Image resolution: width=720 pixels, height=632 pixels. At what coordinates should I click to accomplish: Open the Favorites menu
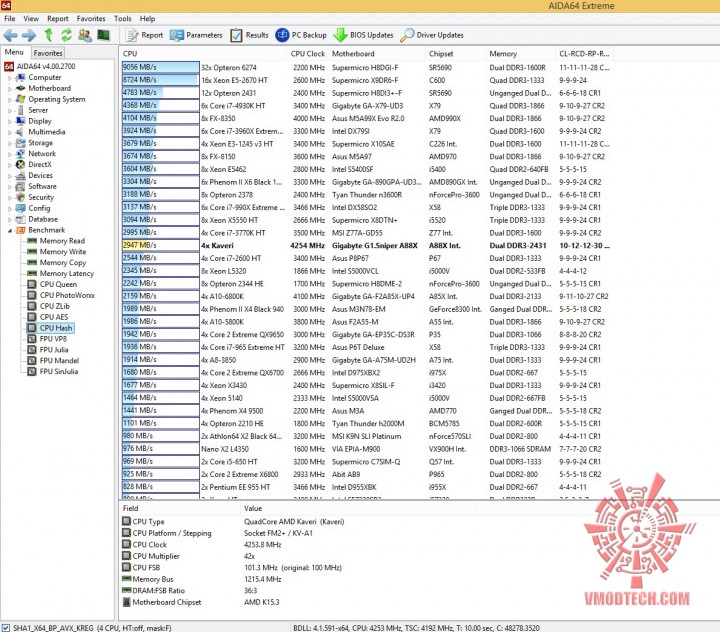tap(91, 19)
